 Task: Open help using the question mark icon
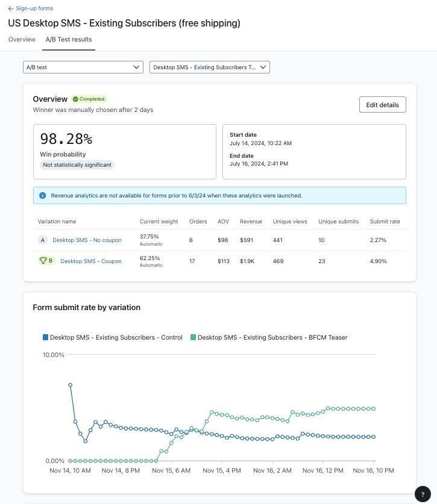tap(423, 494)
